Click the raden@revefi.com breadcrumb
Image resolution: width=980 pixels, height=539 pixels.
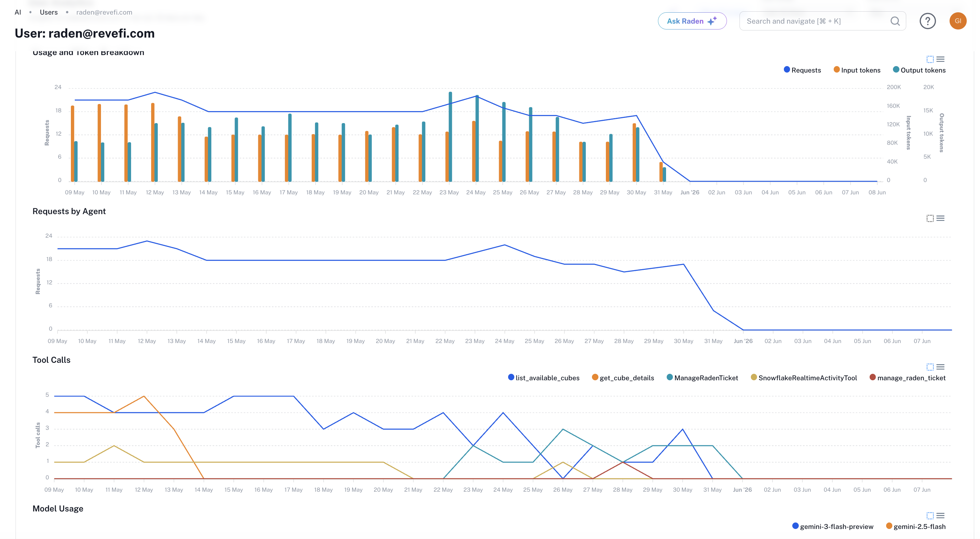(x=104, y=12)
